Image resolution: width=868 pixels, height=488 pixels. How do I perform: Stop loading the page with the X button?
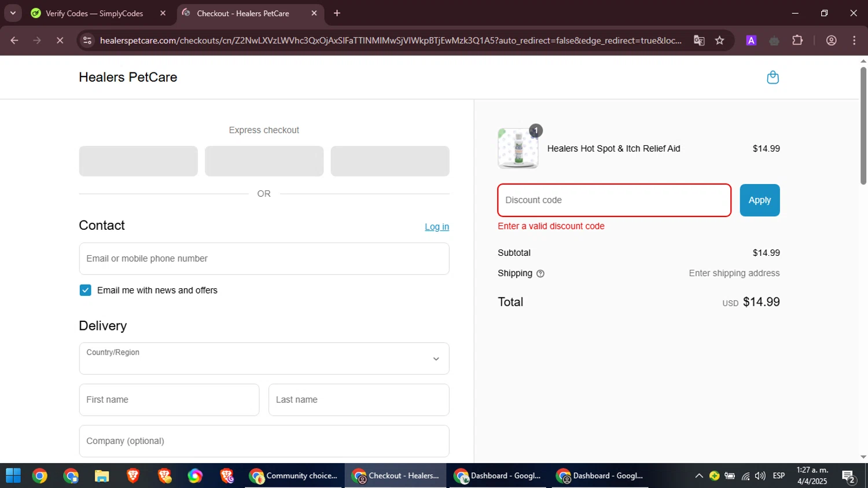(x=60, y=41)
